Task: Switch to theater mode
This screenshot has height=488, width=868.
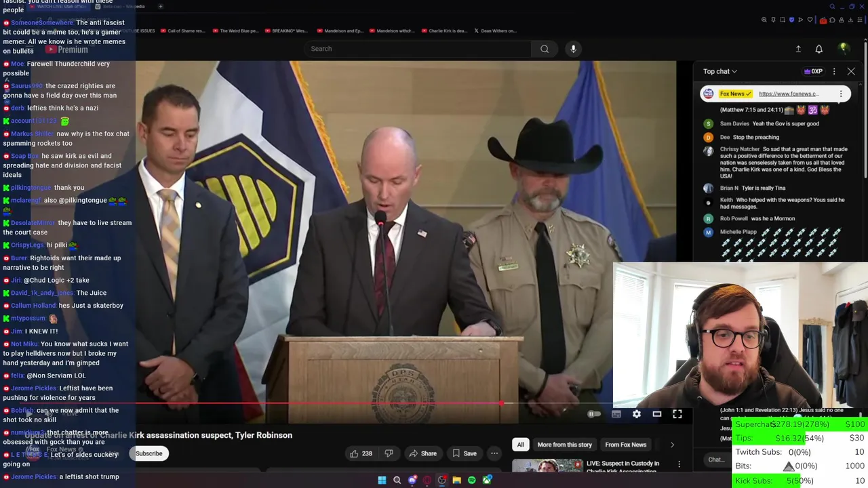Action: [656, 414]
